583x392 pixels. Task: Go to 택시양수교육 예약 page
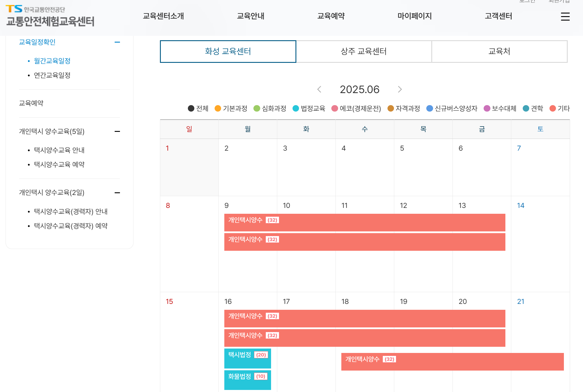(59, 164)
